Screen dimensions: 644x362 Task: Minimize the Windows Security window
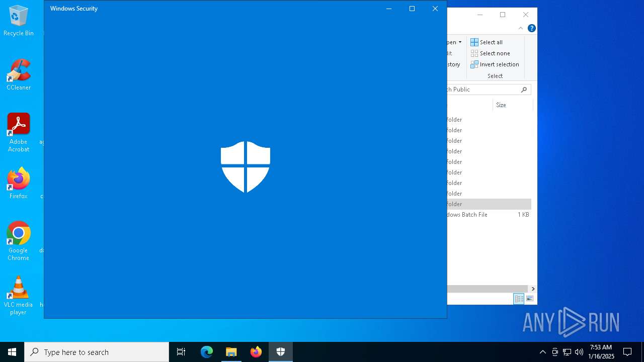(x=389, y=9)
